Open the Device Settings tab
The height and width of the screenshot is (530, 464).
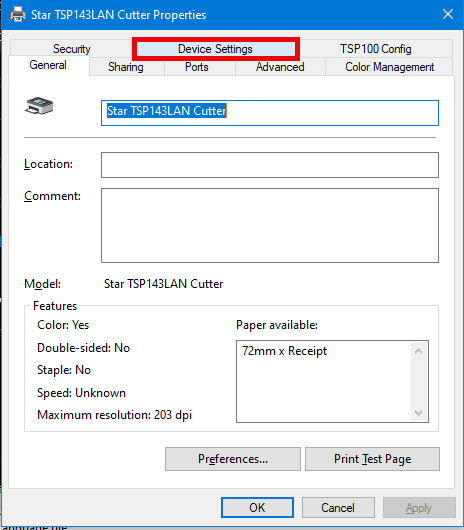coord(215,49)
